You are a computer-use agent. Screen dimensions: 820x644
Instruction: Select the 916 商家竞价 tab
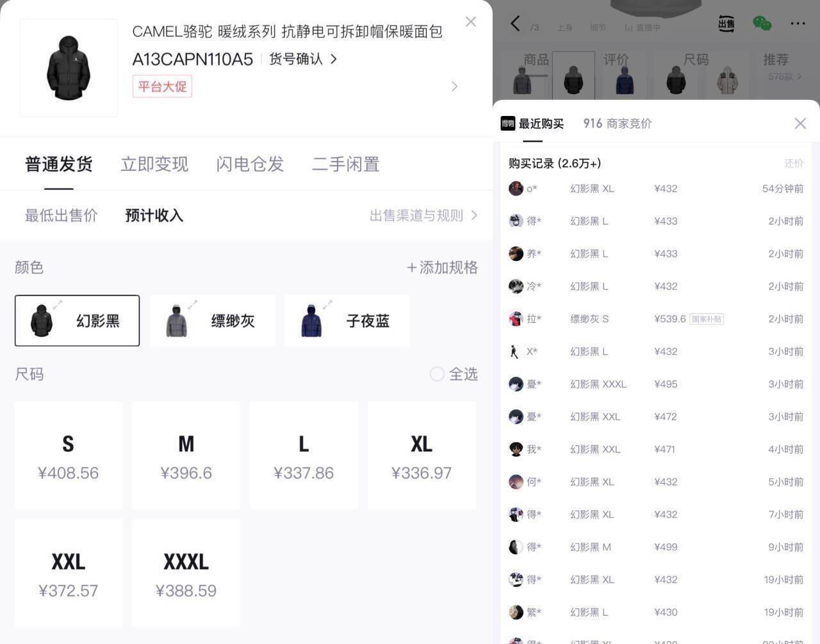tap(618, 124)
